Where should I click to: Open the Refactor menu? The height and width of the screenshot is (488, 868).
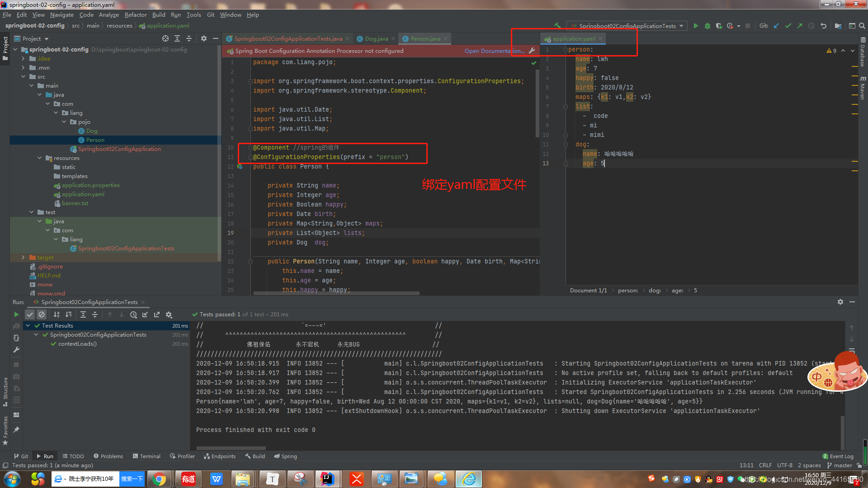click(136, 15)
